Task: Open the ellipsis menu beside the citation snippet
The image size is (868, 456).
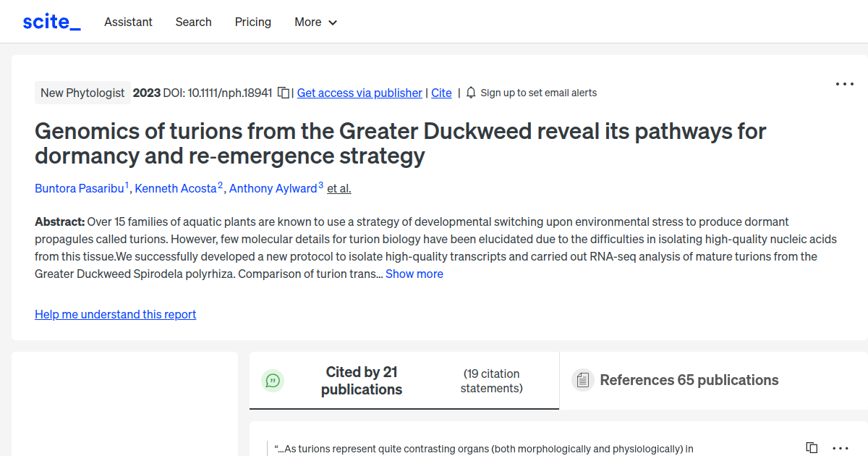Action: click(x=839, y=448)
